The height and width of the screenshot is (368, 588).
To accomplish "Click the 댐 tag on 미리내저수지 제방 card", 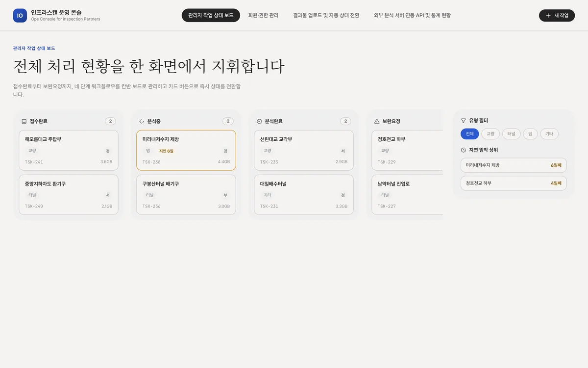I will tap(148, 151).
